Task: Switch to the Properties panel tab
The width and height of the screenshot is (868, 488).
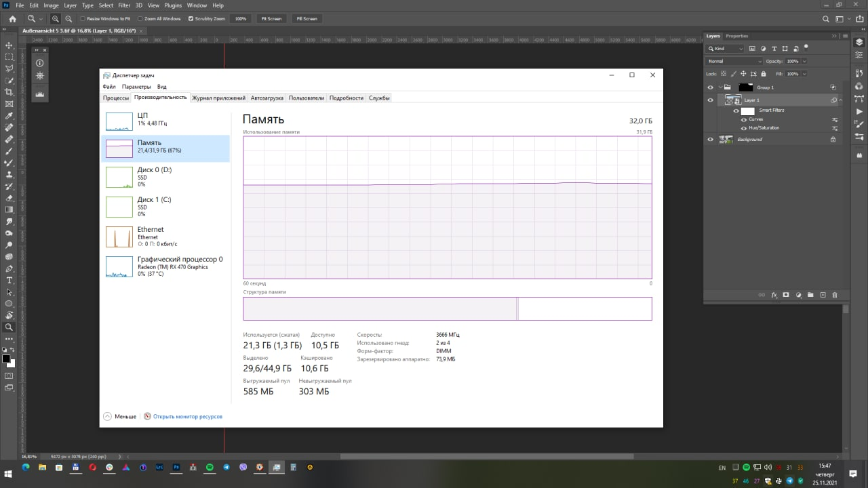Action: pyautogui.click(x=736, y=36)
